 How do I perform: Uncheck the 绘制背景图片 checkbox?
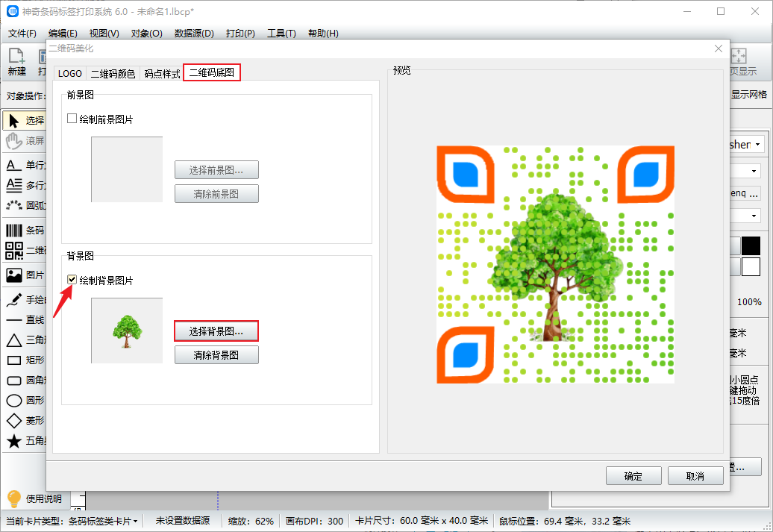pos(72,280)
